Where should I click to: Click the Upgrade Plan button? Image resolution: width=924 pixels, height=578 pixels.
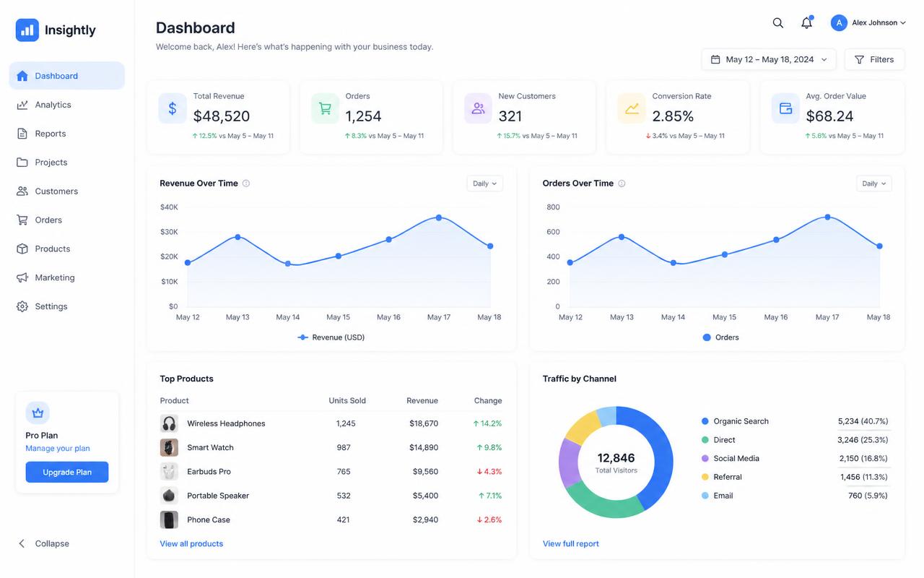tap(67, 472)
